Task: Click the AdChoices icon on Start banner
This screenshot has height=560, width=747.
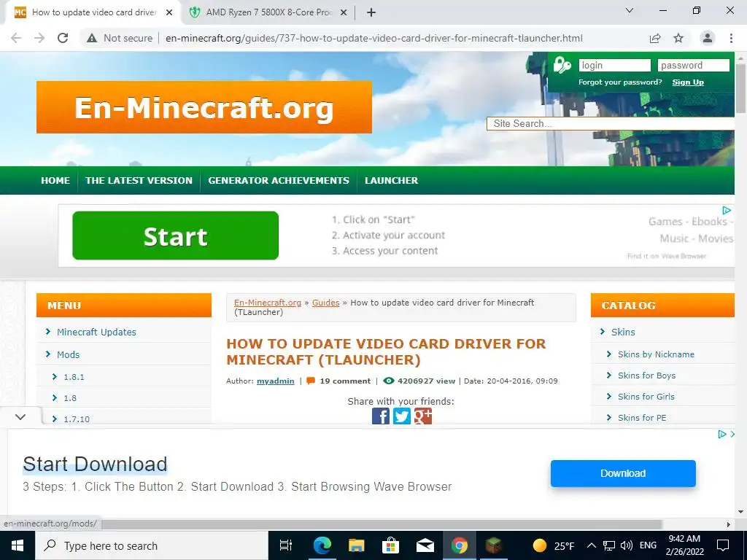Action: pyautogui.click(x=727, y=210)
